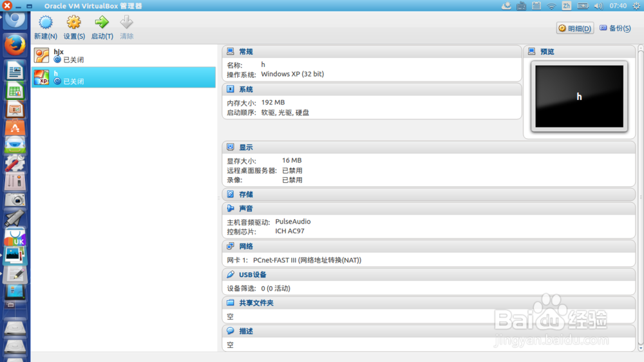The image size is (644, 362).
Task: Click the network section adapter icon
Action: point(231,246)
